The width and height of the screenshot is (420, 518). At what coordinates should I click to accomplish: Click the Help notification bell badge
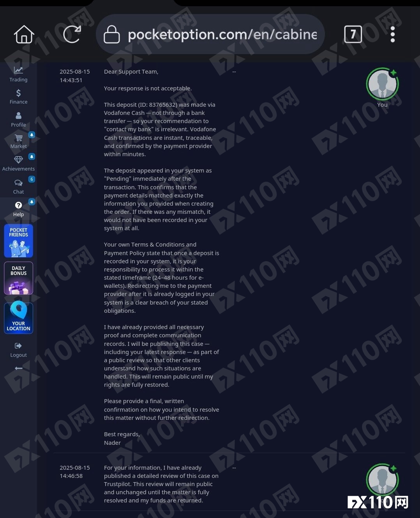coord(32,202)
